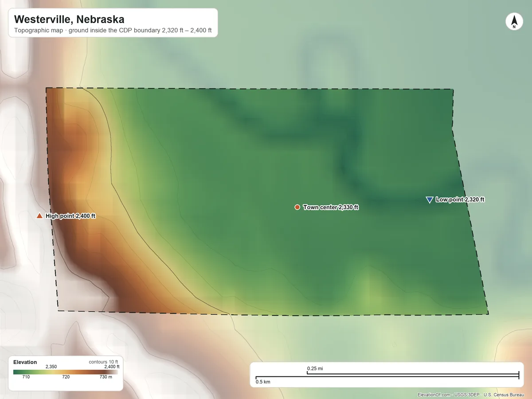Click the Elevation legend heading

(25, 362)
